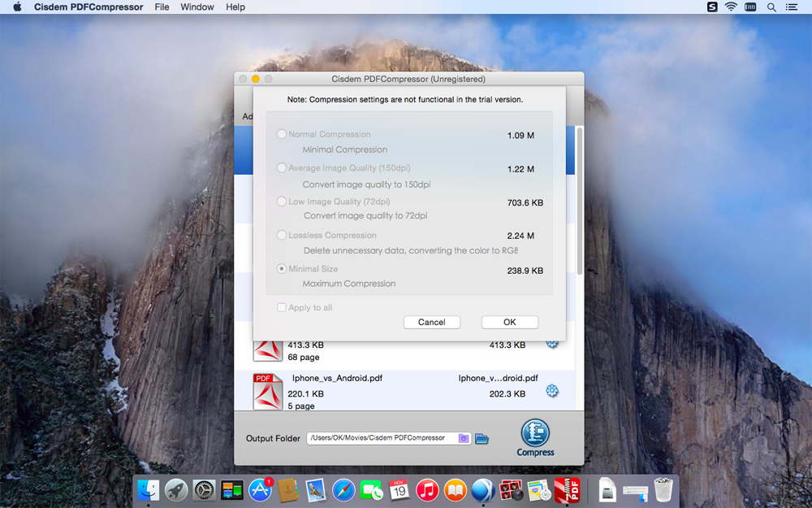
Task: Open Contacts book icon in Dock
Action: click(x=288, y=490)
